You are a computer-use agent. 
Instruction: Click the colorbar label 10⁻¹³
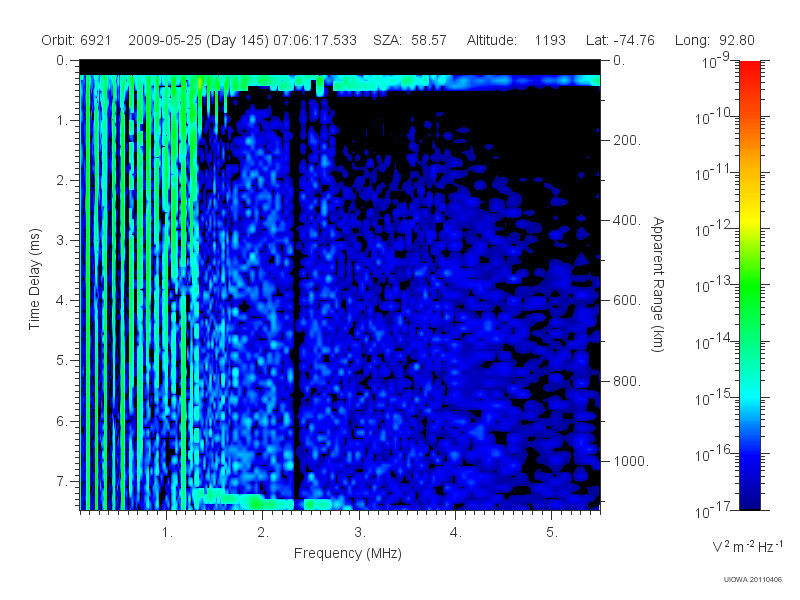tap(713, 284)
